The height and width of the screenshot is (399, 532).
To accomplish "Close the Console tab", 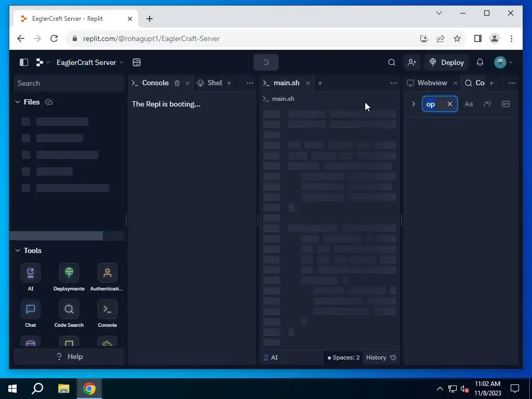I will pos(187,83).
